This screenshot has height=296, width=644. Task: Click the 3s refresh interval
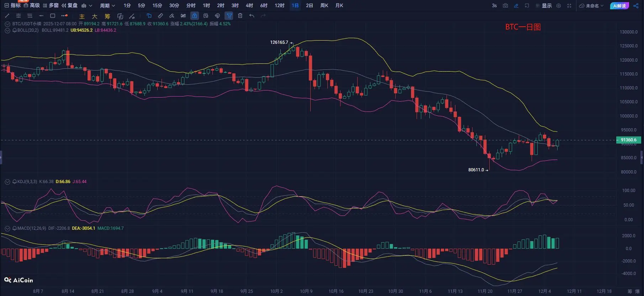(494, 6)
